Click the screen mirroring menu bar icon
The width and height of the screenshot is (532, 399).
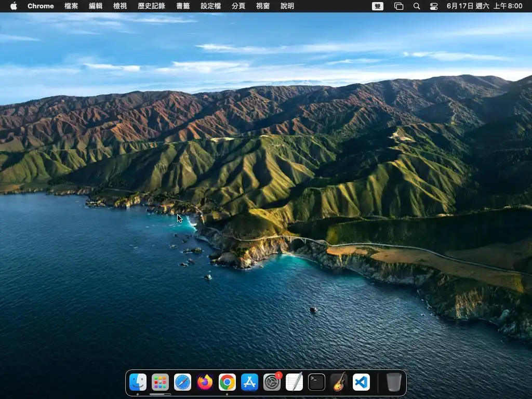tap(398, 6)
